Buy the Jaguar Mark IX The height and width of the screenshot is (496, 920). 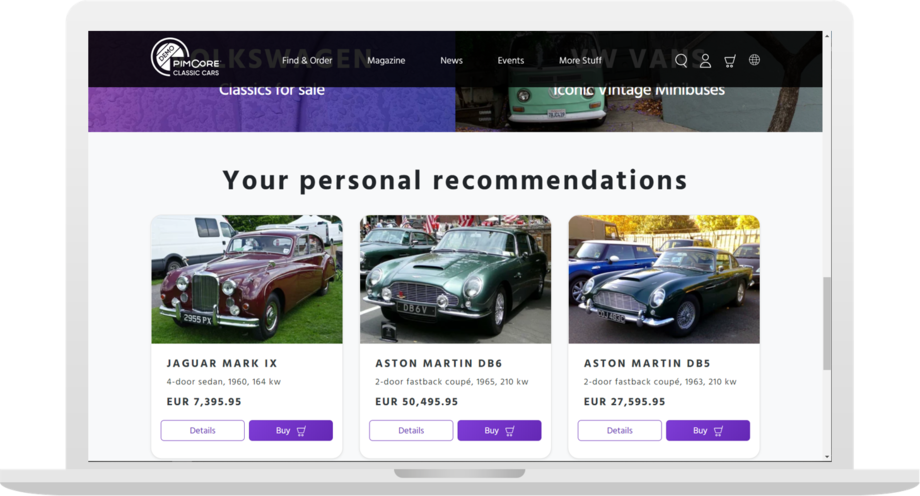point(290,431)
